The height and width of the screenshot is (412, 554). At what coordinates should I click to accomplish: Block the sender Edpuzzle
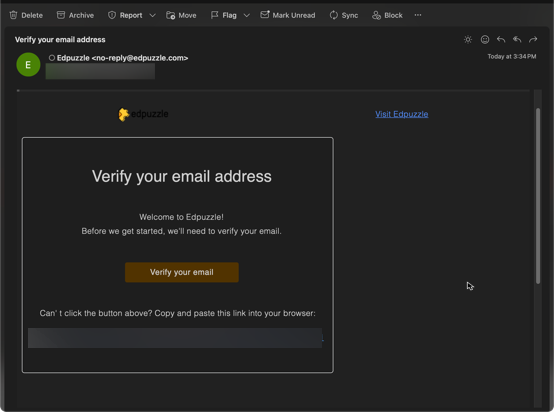pos(387,15)
